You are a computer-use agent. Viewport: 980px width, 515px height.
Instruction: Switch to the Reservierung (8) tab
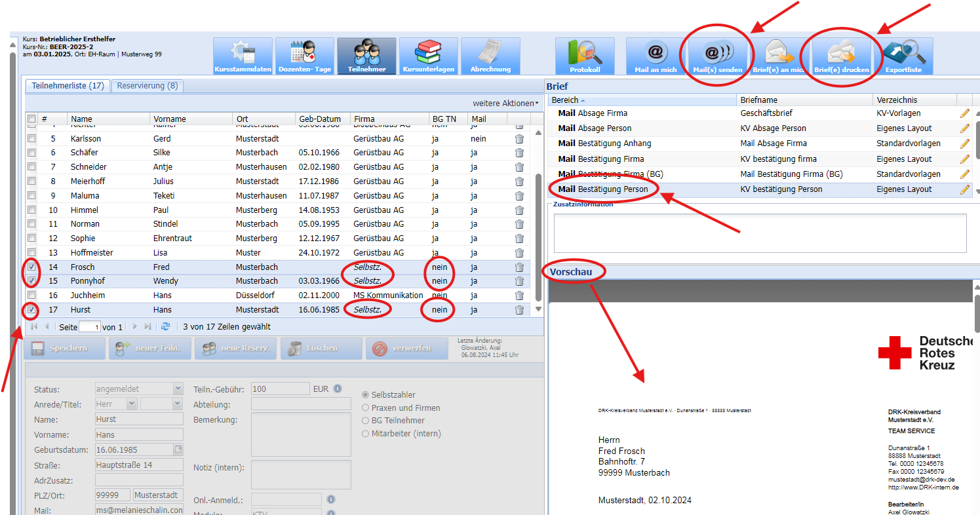147,86
